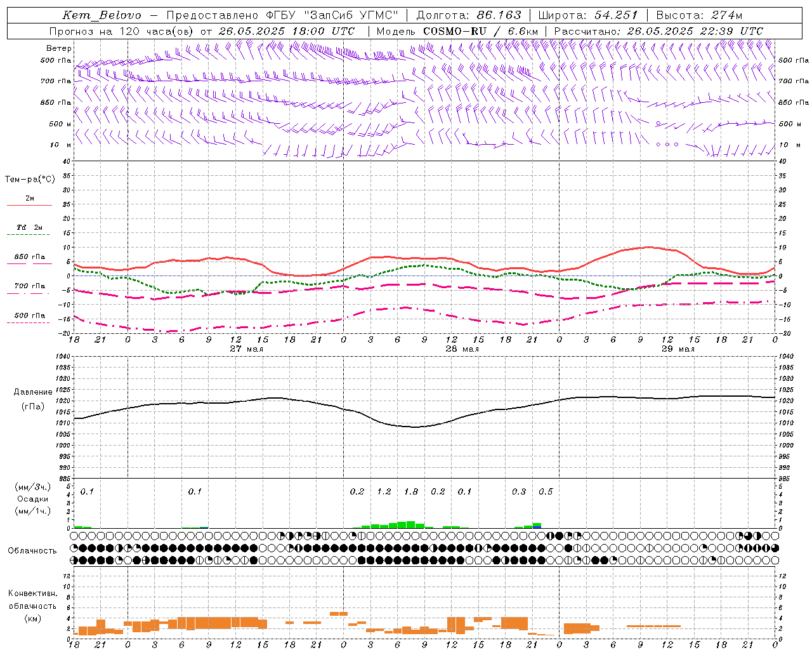812x650 pixels.
Task: Click the (мм/3ч.) precipitation unit label
Action: [x=32, y=487]
